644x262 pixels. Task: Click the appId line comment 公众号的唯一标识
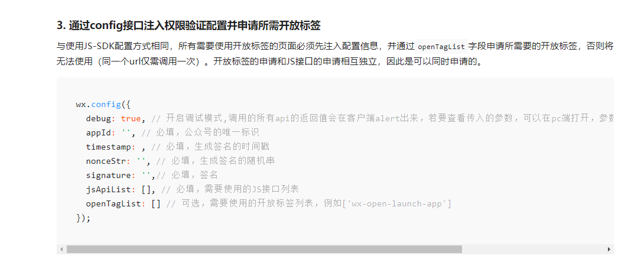point(200,132)
